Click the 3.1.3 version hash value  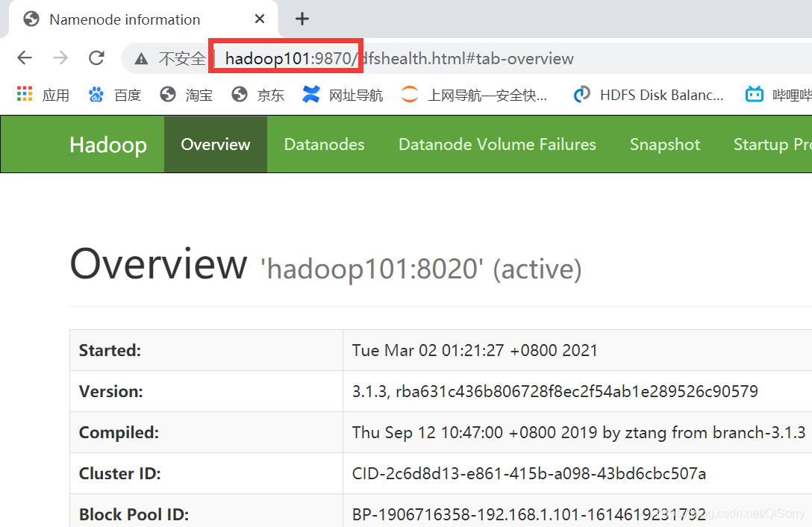555,391
